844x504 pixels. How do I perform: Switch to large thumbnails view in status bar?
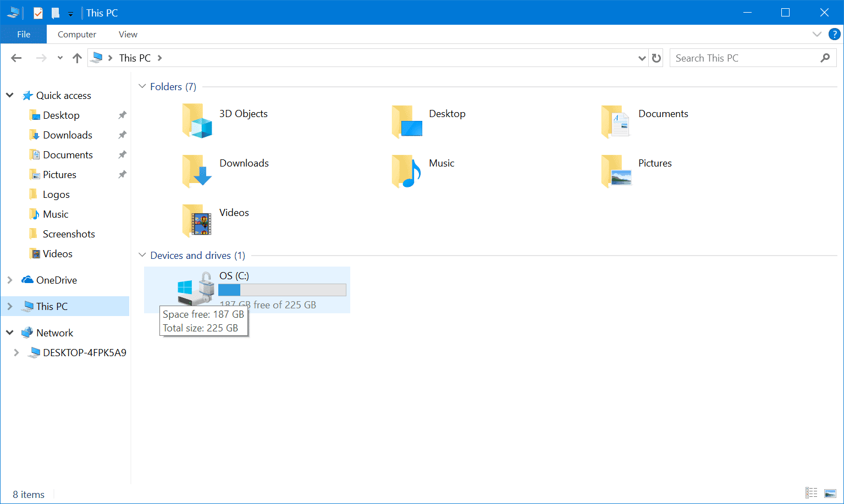click(x=830, y=493)
